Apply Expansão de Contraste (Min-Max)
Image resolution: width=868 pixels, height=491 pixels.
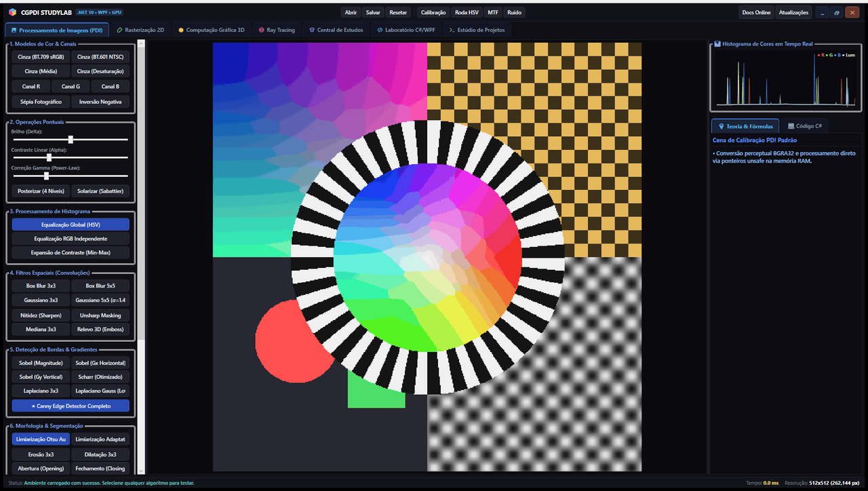point(71,252)
